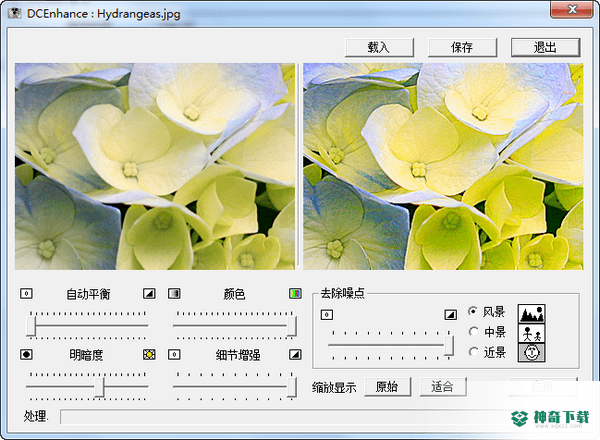Viewport: 600px width, 440px height.
Task: Click the 颜色 grayscale minimum icon
Action: 174,294
